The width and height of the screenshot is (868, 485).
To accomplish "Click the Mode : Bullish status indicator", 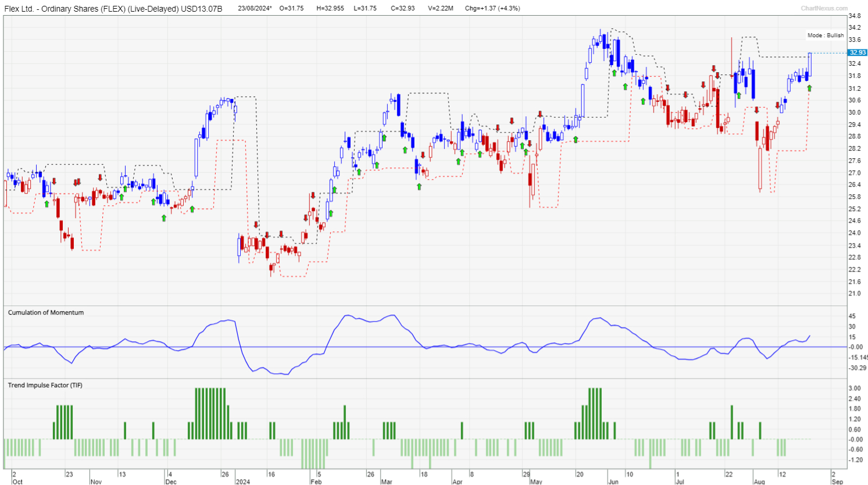I will 826,35.
